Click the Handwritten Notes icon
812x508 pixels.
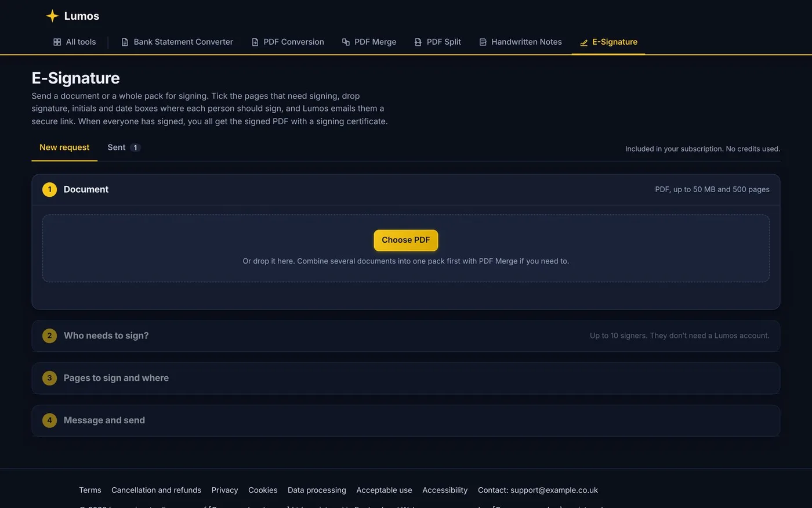pos(483,42)
